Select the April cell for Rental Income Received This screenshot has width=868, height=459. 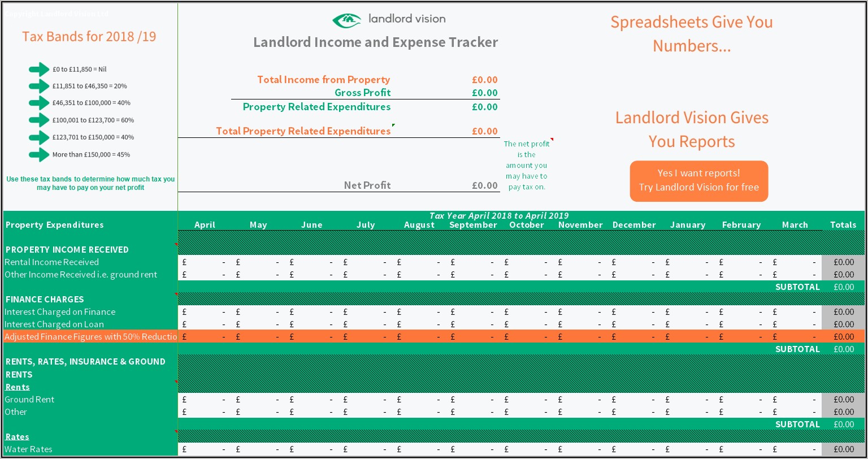pyautogui.click(x=204, y=262)
